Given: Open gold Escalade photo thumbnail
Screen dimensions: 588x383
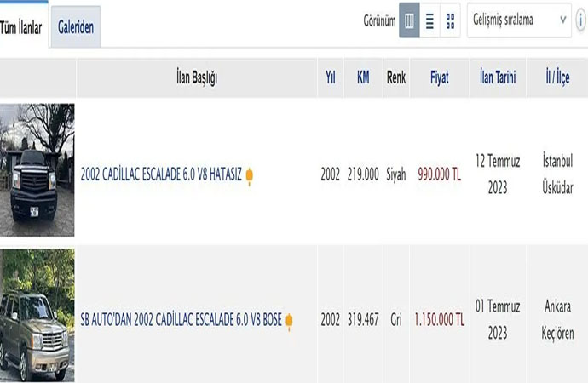Looking at the screenshot, I should coord(37,315).
